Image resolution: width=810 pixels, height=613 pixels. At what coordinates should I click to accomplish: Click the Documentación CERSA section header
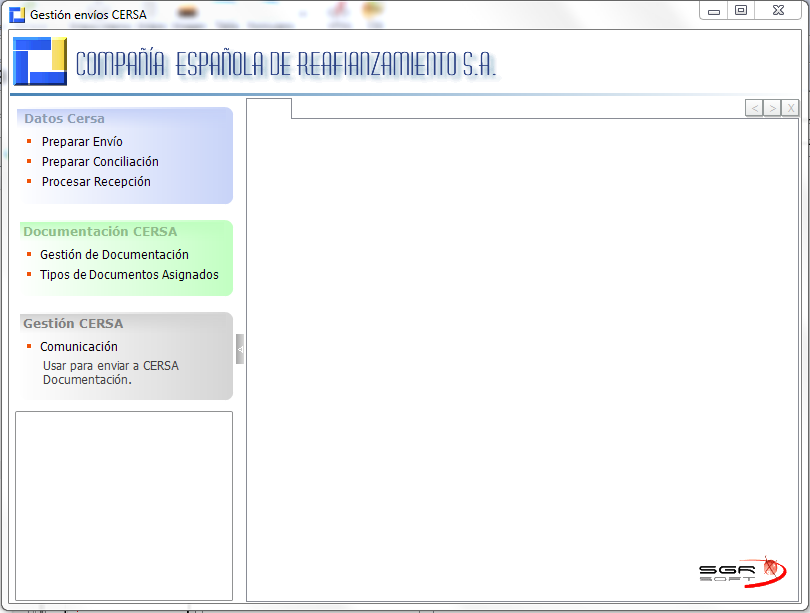tap(100, 231)
